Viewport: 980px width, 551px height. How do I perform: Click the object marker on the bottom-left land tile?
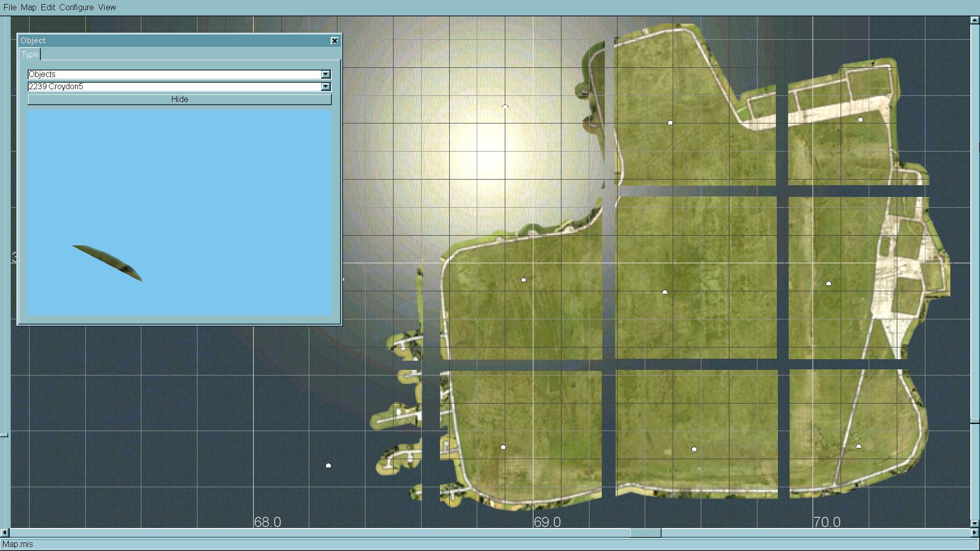[503, 447]
